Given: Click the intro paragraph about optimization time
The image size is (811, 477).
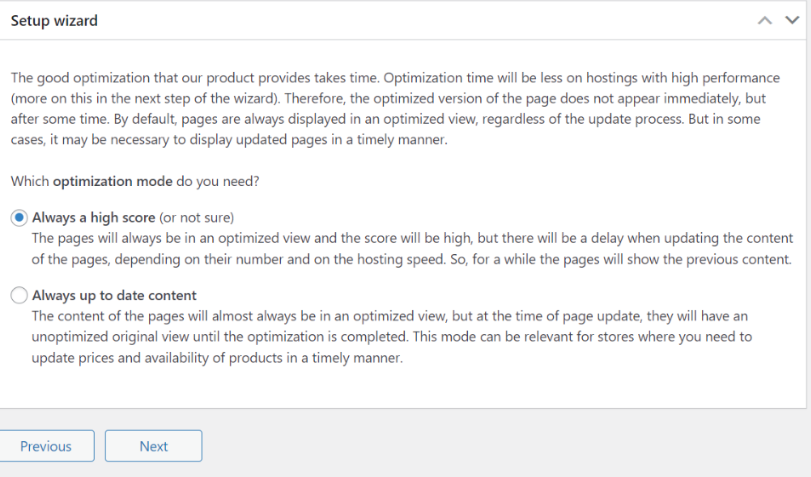Looking at the screenshot, I should coord(396,109).
